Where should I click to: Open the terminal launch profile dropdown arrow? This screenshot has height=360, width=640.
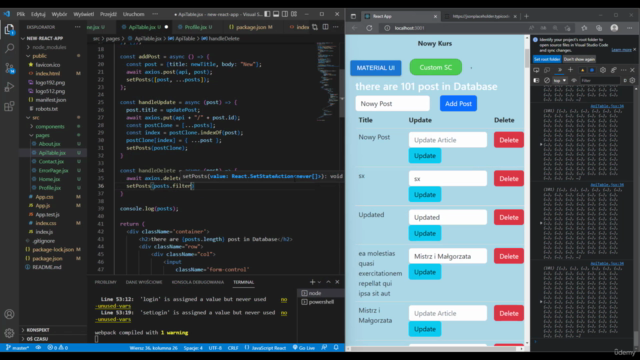tap(319, 282)
